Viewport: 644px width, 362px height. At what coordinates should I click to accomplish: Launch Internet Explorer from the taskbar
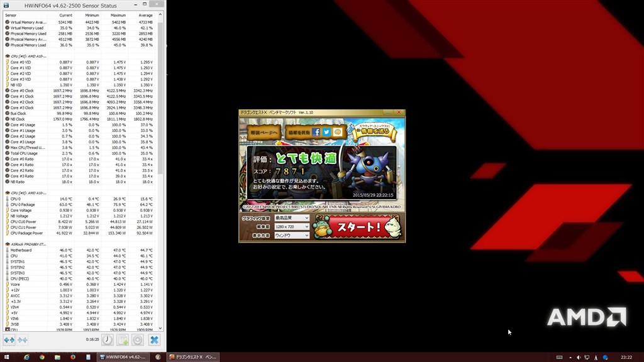(26, 357)
